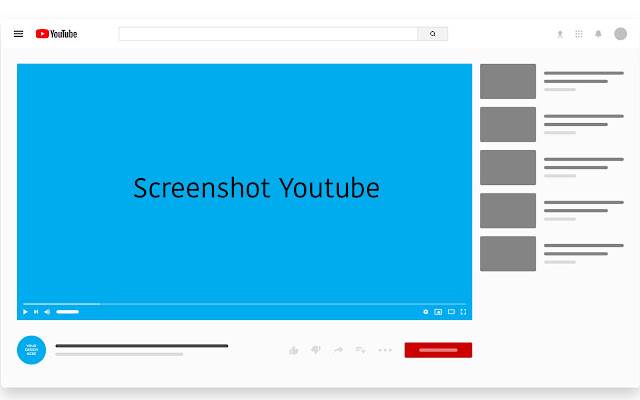Open the player settings gear

coord(426,312)
